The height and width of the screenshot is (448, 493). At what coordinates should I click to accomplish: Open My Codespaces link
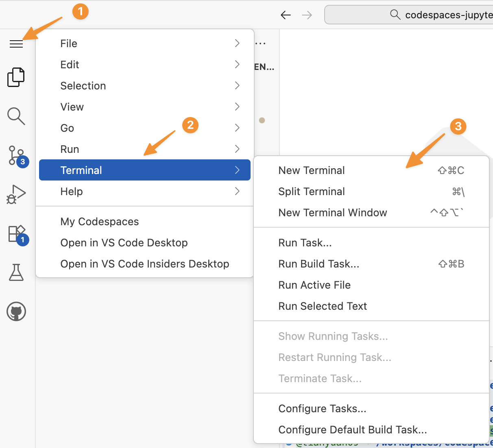(x=100, y=222)
